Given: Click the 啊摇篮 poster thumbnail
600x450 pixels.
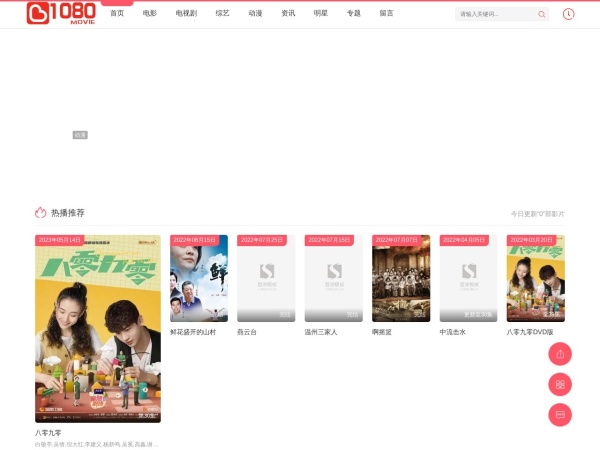Looking at the screenshot, I should [x=401, y=278].
